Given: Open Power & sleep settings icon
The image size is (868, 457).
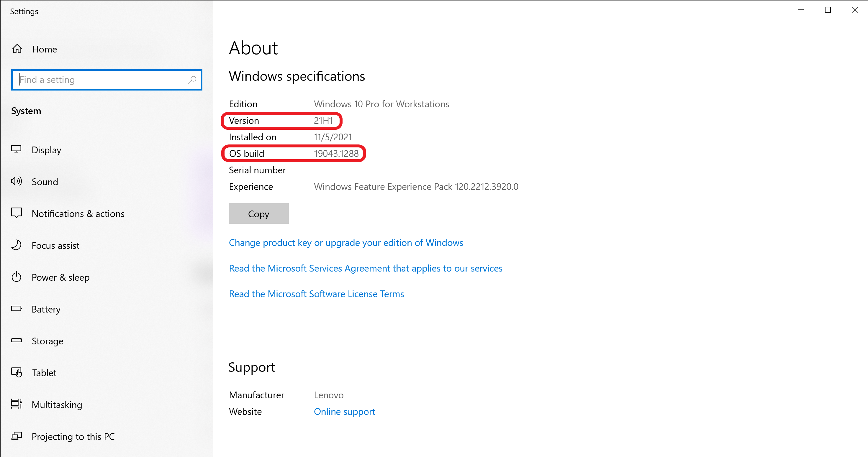Looking at the screenshot, I should point(16,277).
